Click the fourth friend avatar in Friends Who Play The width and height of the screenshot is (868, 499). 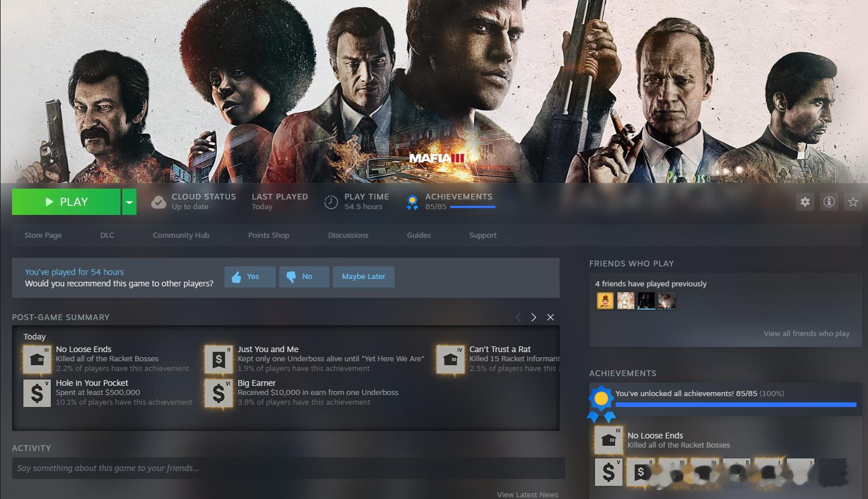tap(667, 301)
